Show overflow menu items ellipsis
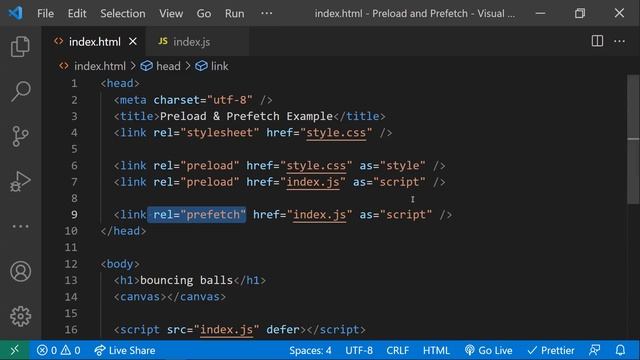This screenshot has width=640, height=360. click(266, 13)
